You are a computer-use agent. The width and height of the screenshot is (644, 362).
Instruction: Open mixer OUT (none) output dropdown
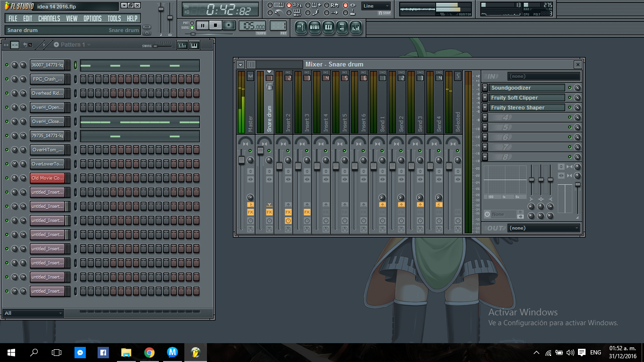(544, 228)
